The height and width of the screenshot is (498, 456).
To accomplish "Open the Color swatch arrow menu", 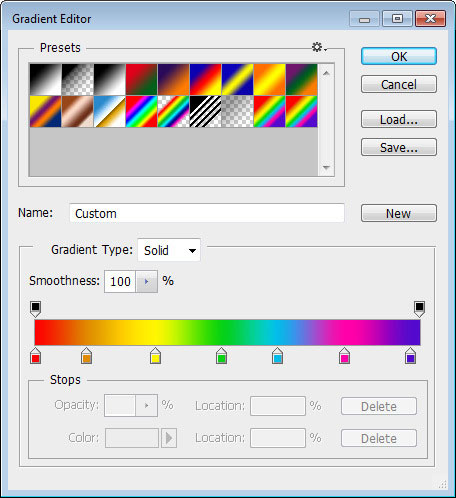I will (x=169, y=438).
